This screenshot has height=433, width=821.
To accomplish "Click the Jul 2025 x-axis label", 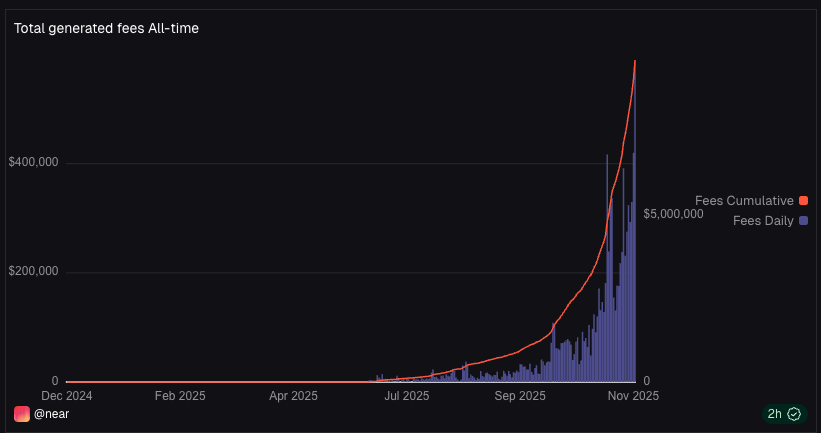I will pos(407,396).
